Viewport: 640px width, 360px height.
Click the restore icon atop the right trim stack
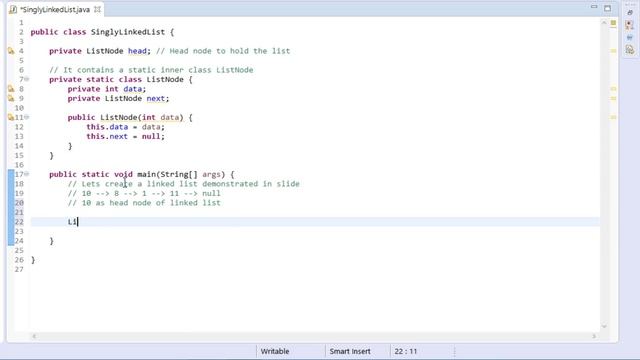(630, 13)
